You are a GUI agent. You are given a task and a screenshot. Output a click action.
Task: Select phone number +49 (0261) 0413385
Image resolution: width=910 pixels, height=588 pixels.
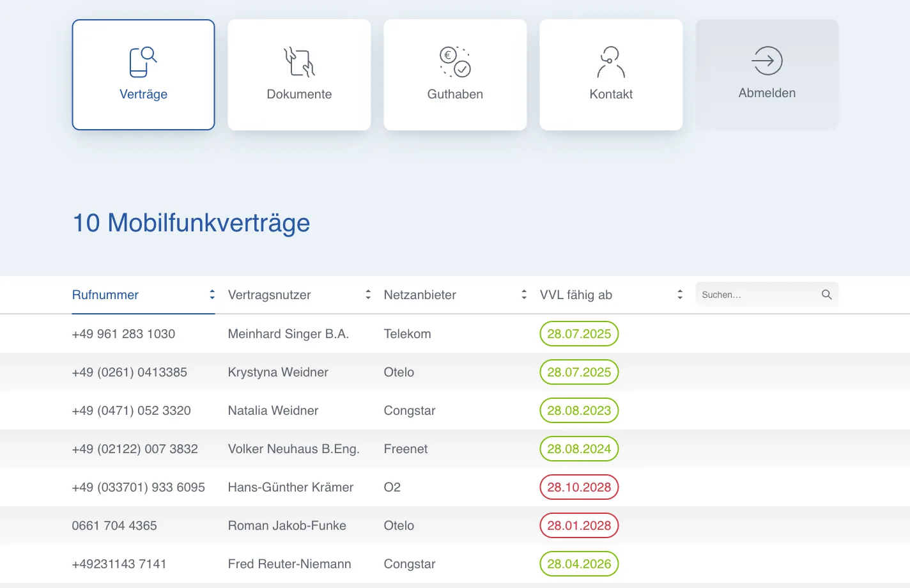click(130, 372)
